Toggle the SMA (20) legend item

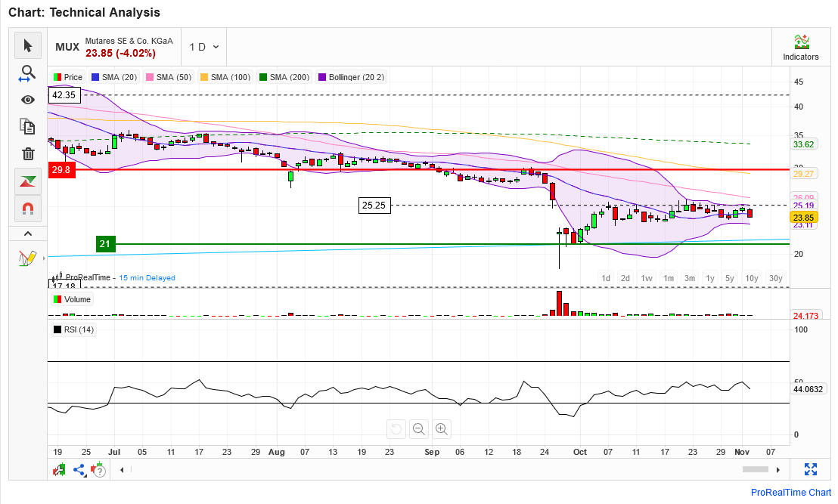[x=114, y=77]
